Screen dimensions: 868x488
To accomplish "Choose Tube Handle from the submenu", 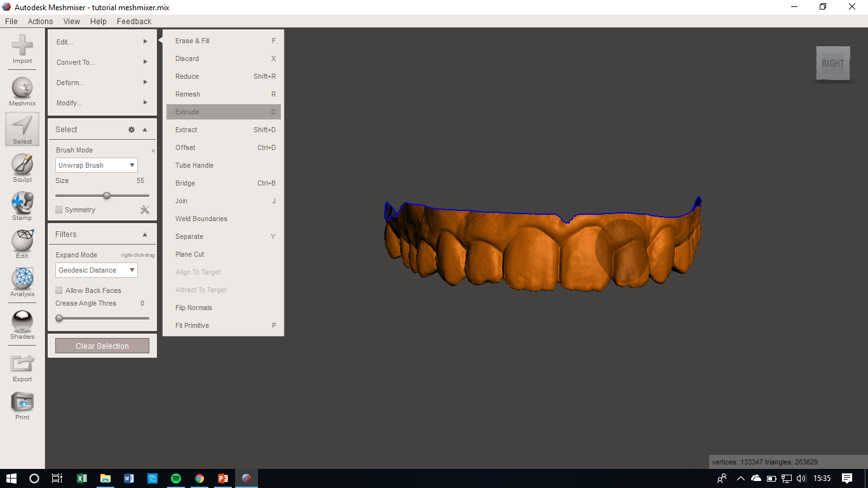I will [x=224, y=165].
